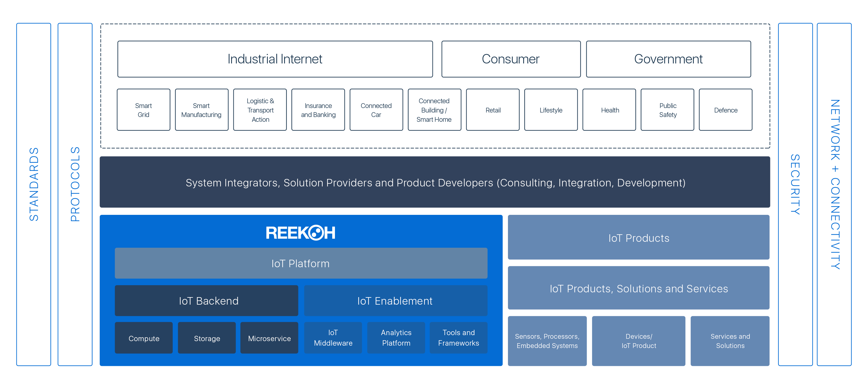Click the Analytics Platform box

(396, 338)
